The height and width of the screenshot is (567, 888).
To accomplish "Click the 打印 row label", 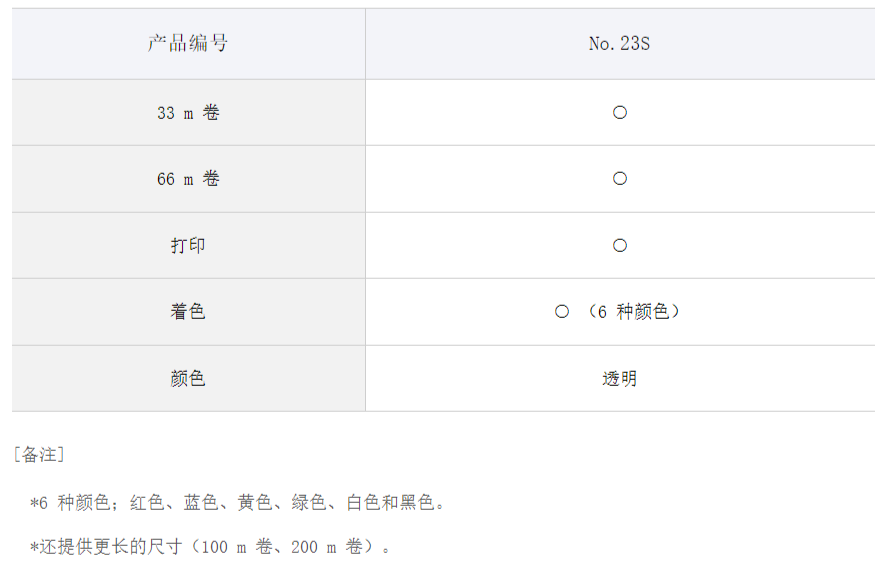I will pyautogui.click(x=189, y=246).
